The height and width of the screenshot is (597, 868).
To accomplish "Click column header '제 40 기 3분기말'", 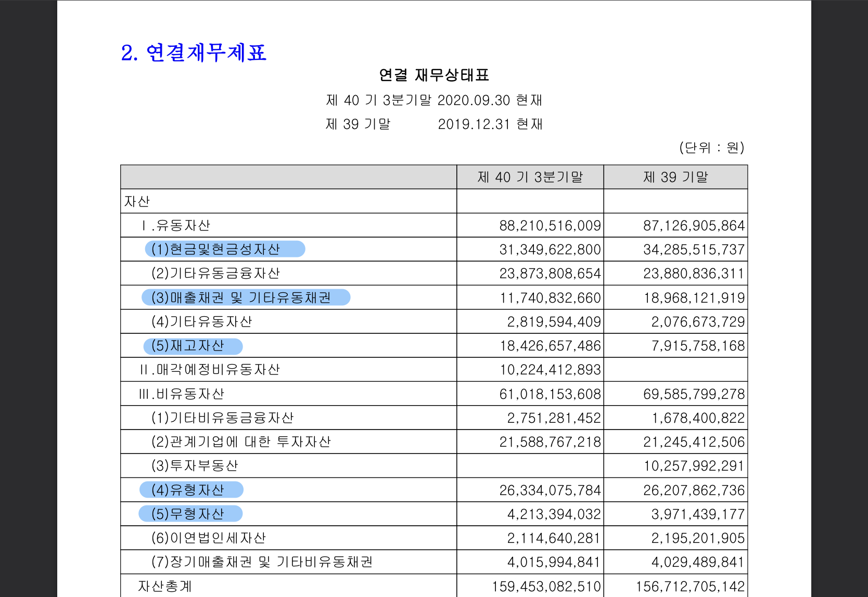I will tap(530, 177).
